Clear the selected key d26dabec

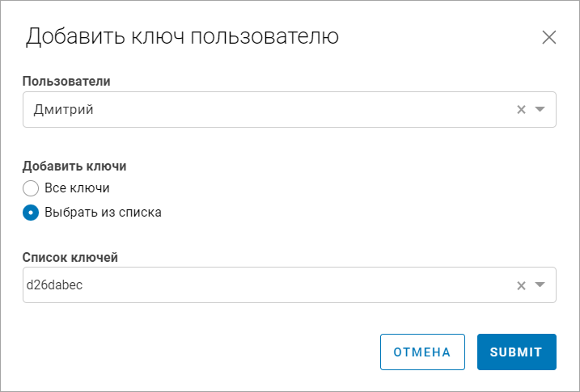pyautogui.click(x=521, y=285)
